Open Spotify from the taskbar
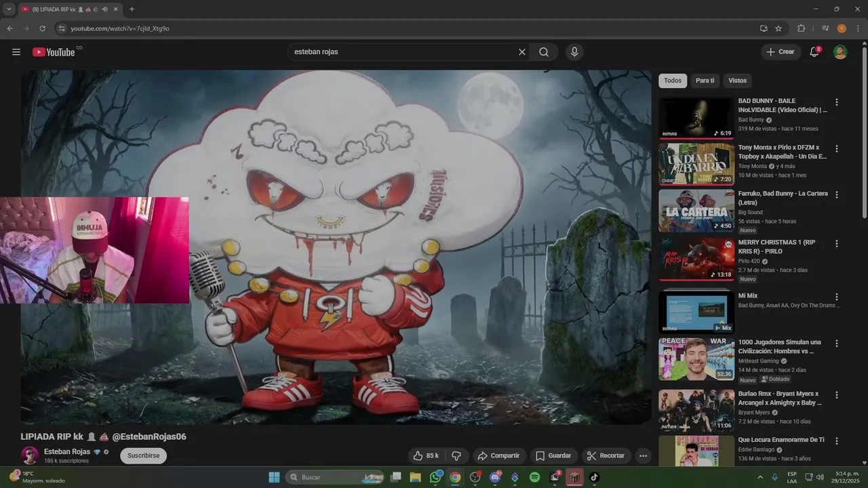Image resolution: width=868 pixels, height=488 pixels. [534, 477]
